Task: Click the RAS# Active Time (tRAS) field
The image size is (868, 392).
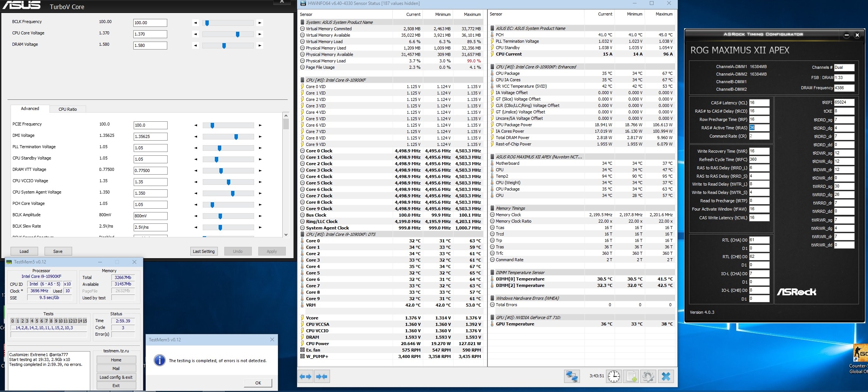Action: tap(759, 128)
